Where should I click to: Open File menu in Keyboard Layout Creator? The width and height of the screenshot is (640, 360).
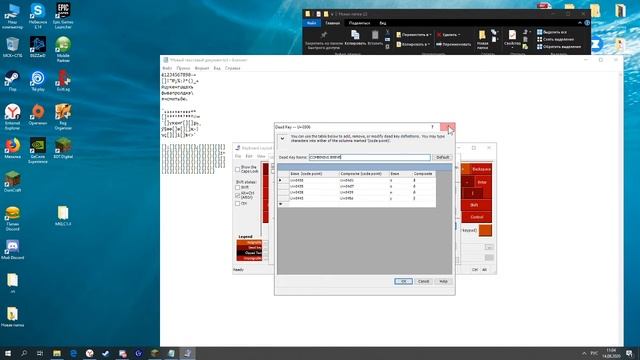click(238, 156)
